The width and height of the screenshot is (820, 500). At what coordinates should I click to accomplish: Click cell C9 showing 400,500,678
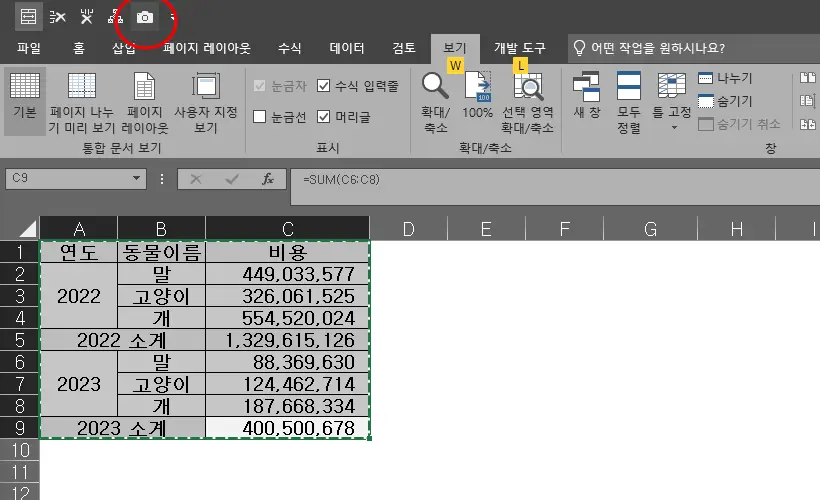point(288,428)
